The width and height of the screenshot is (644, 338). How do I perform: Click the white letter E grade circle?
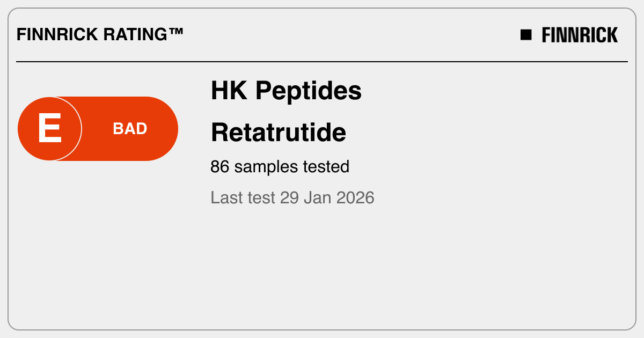pyautogui.click(x=49, y=129)
